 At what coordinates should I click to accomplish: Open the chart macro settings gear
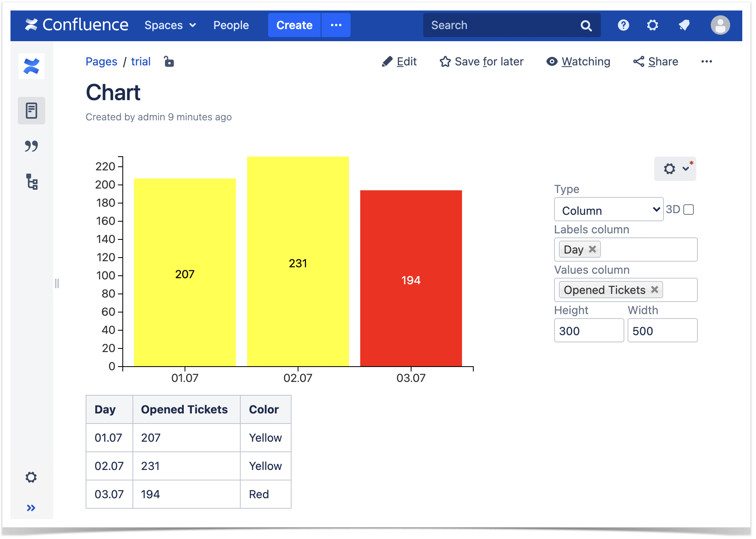pos(669,168)
